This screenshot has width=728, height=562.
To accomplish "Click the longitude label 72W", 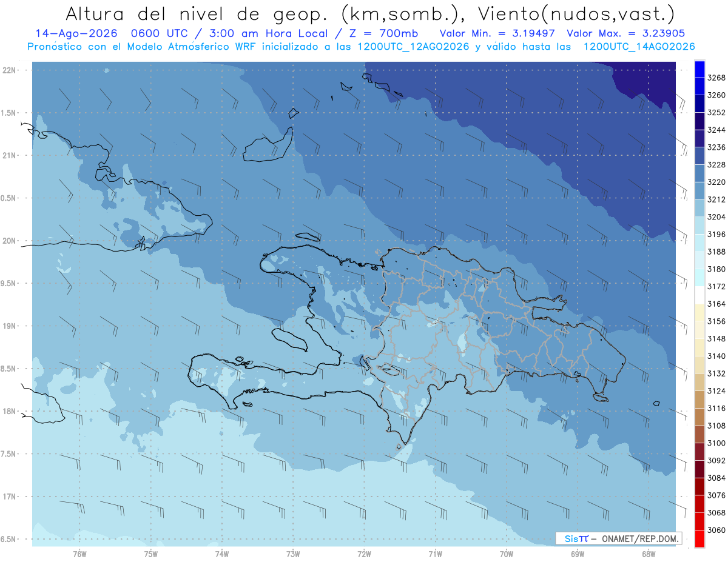I will click(364, 555).
